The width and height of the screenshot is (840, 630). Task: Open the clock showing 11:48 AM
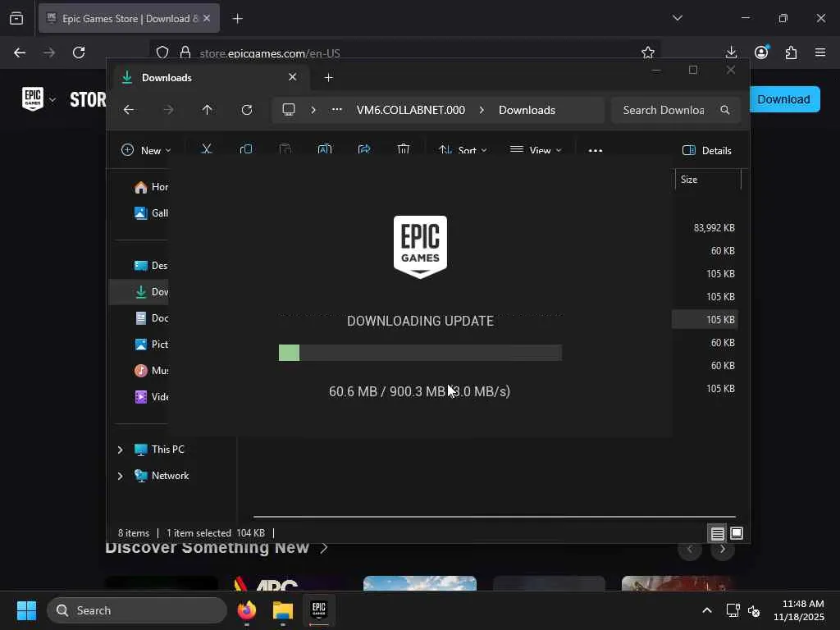799,610
